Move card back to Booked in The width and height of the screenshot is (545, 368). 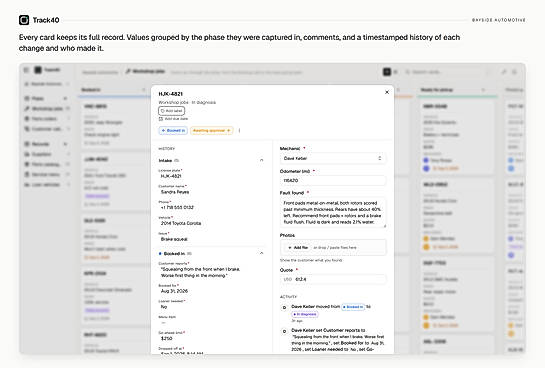173,130
